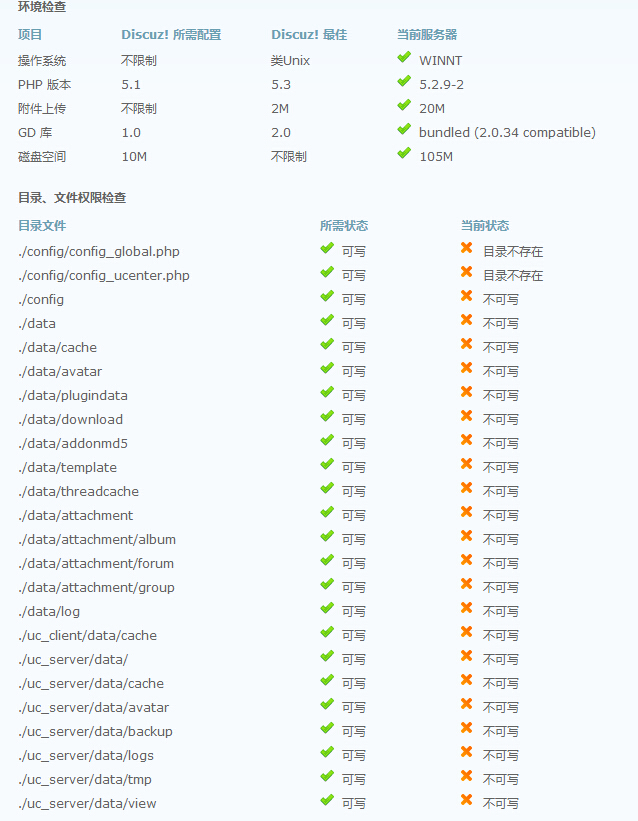This screenshot has width=638, height=821.
Task: Click the ./data/plugindata path text
Action: pos(73,396)
